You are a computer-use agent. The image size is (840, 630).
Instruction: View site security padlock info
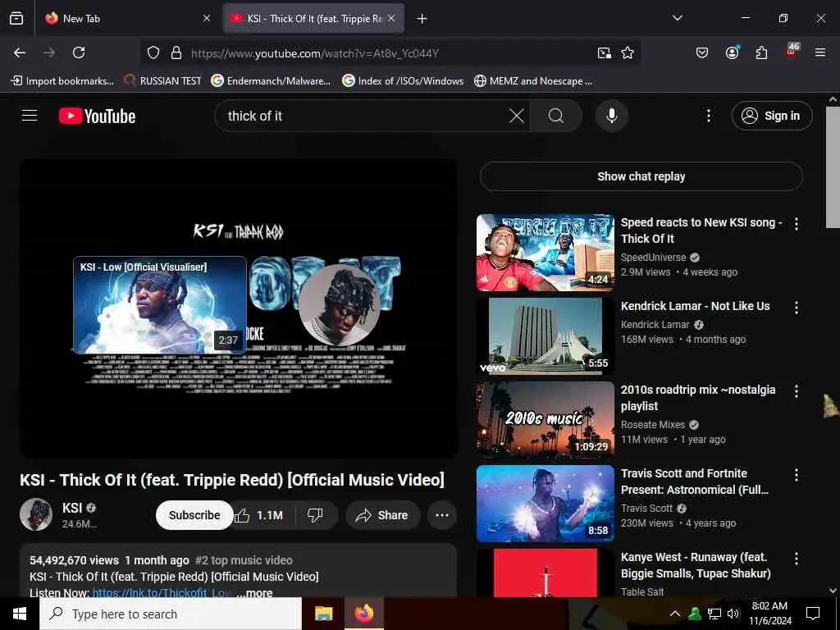[176, 52]
